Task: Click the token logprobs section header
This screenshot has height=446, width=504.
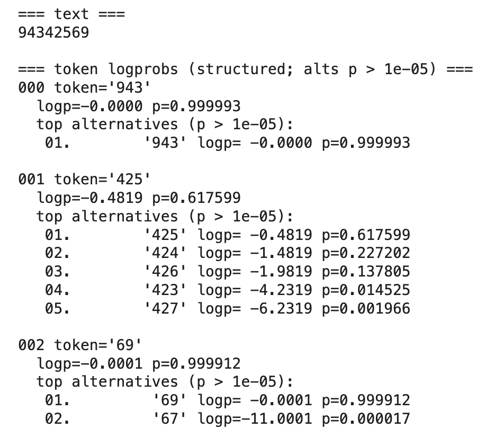Action: 246,69
